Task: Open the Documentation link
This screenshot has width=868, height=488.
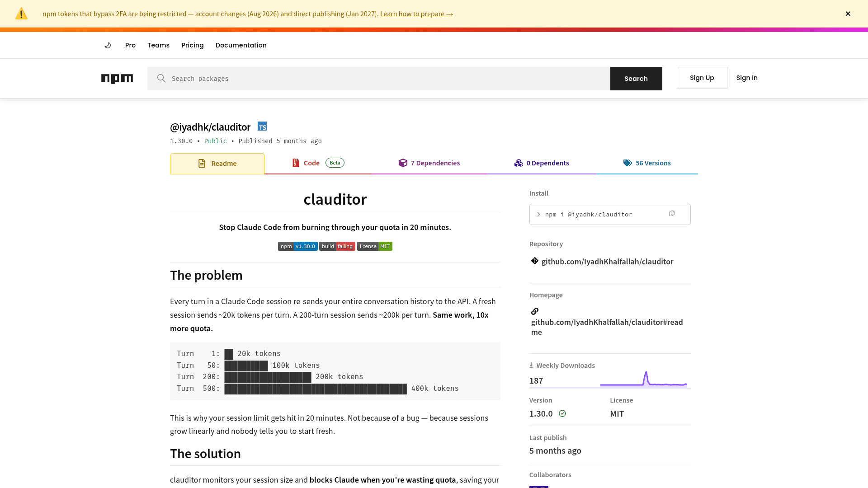Action: pos(241,45)
